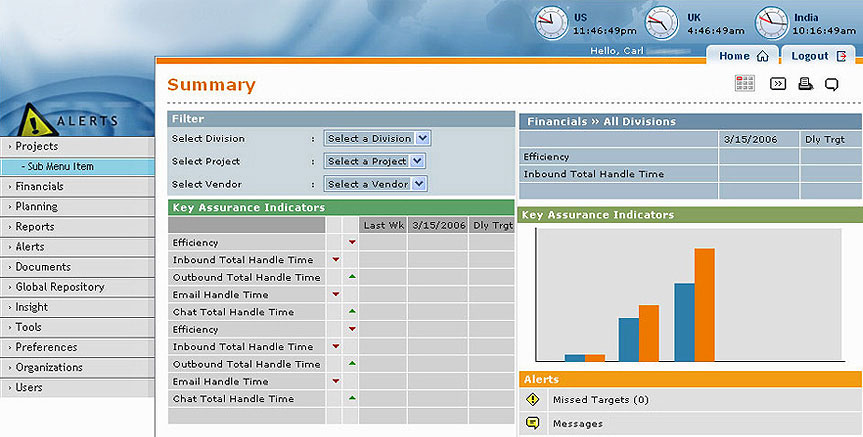Image resolution: width=863 pixels, height=437 pixels.
Task: Open the chat bubble icon
Action: click(x=831, y=84)
